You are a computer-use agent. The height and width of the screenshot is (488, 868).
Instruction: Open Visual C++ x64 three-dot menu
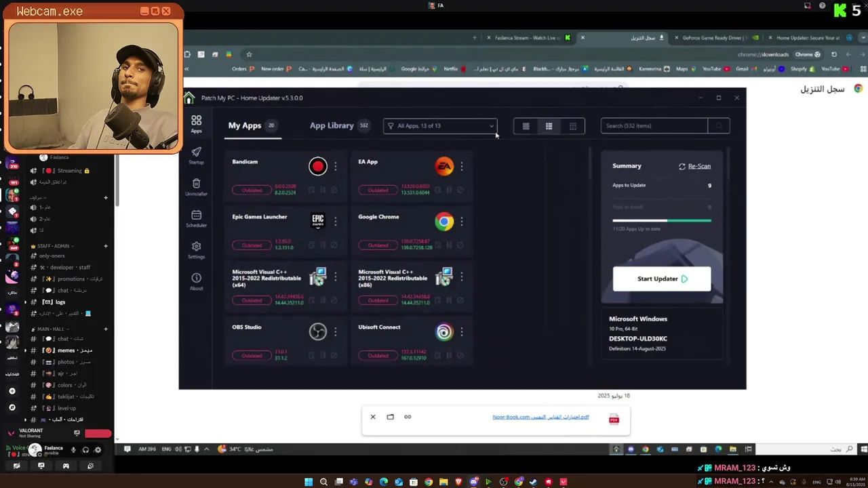[335, 277]
